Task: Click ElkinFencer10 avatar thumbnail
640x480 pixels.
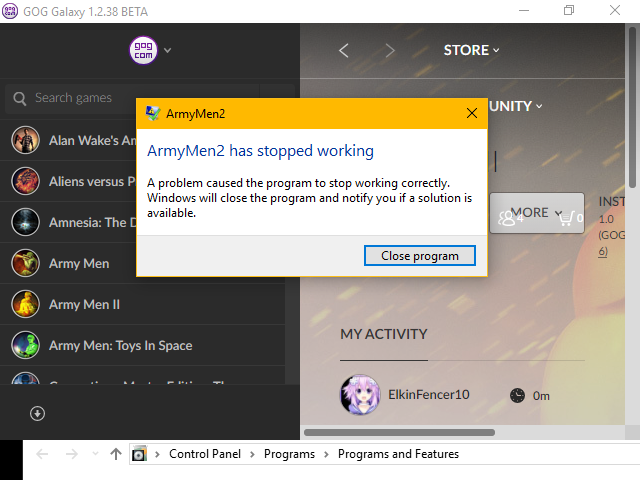Action: [x=360, y=394]
